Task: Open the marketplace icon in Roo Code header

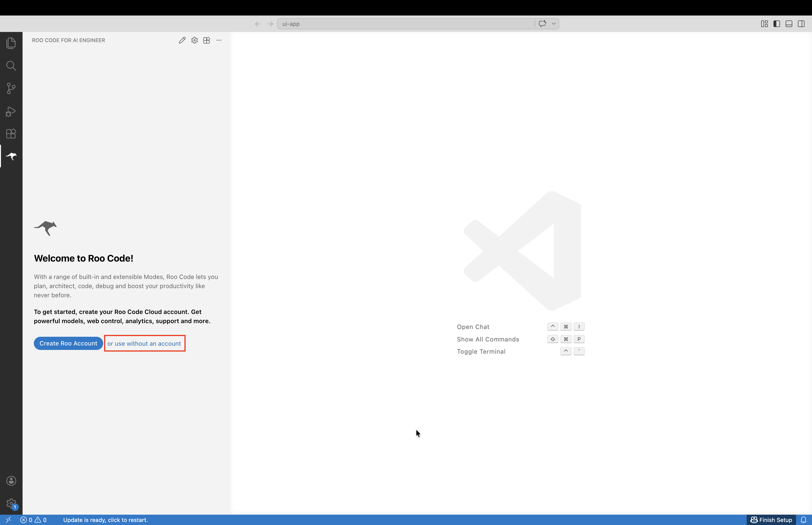Action: coord(207,40)
